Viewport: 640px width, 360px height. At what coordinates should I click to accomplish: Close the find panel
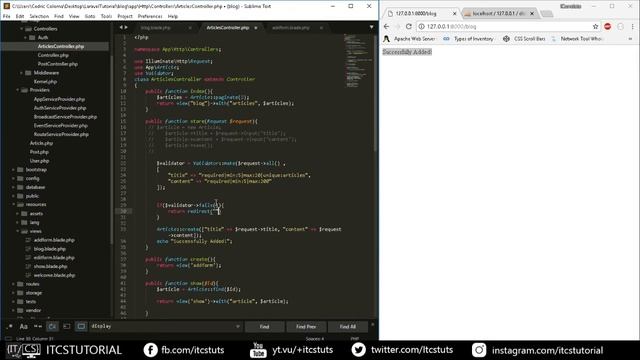[372, 325]
